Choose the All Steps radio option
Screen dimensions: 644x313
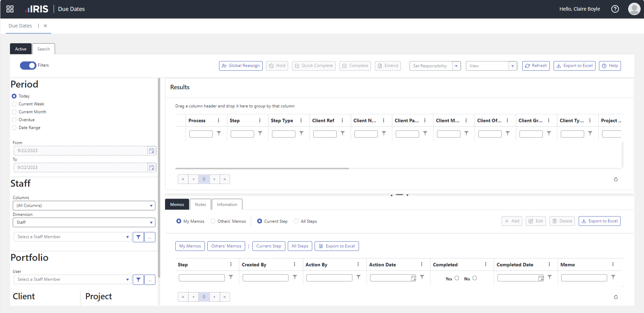tap(296, 221)
